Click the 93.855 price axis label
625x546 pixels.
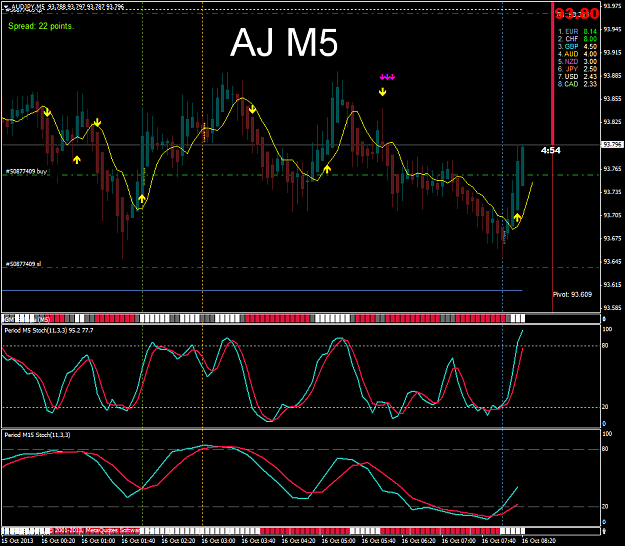pos(612,99)
